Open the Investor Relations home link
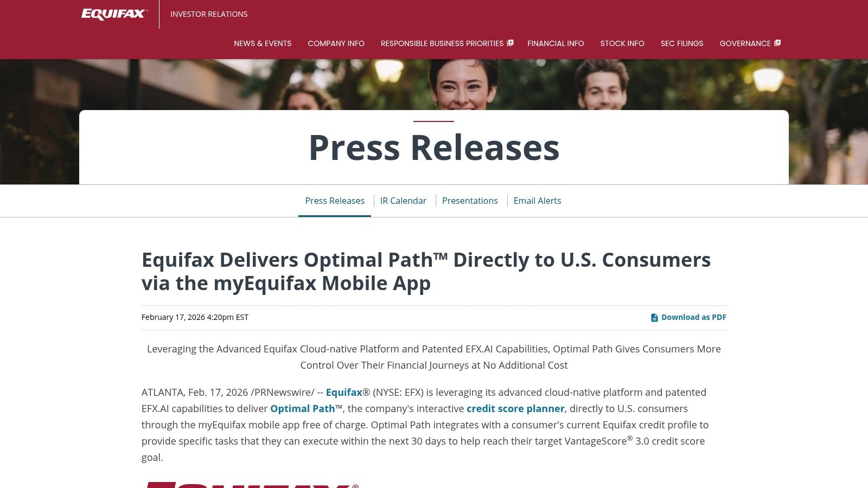The width and height of the screenshot is (868, 488). [x=209, y=14]
